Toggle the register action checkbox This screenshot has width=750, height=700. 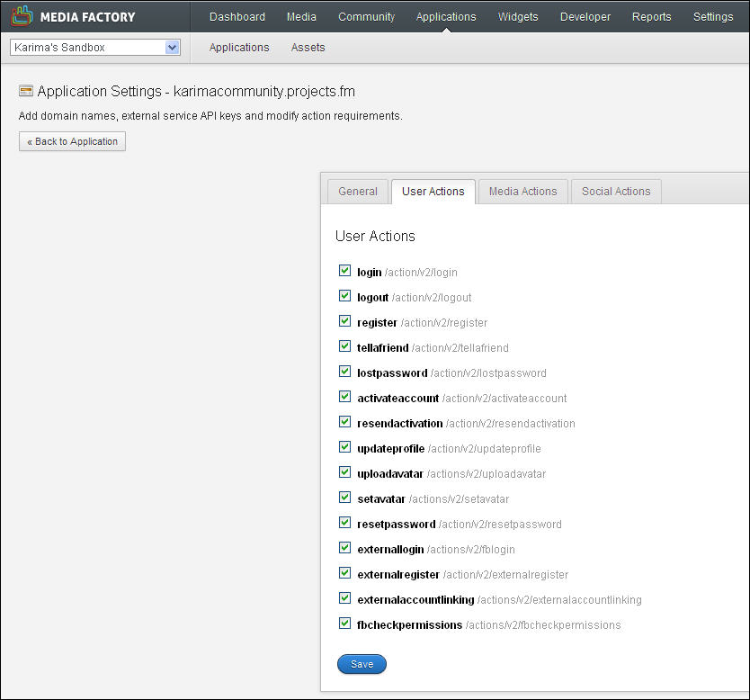pyautogui.click(x=344, y=321)
